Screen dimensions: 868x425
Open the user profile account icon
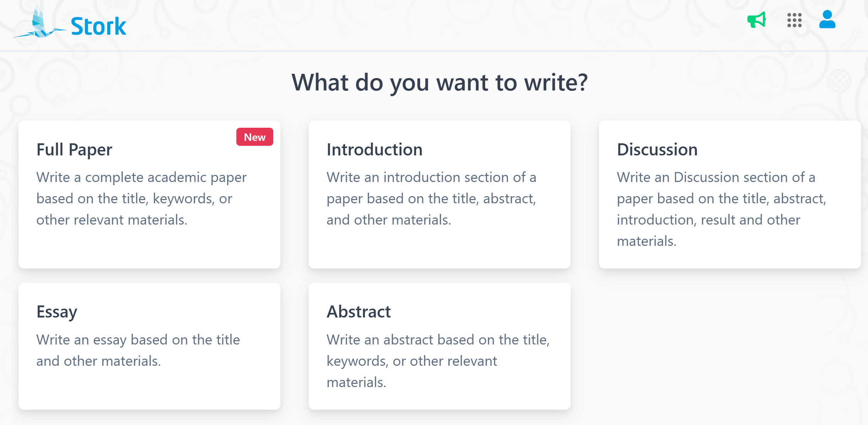(827, 20)
